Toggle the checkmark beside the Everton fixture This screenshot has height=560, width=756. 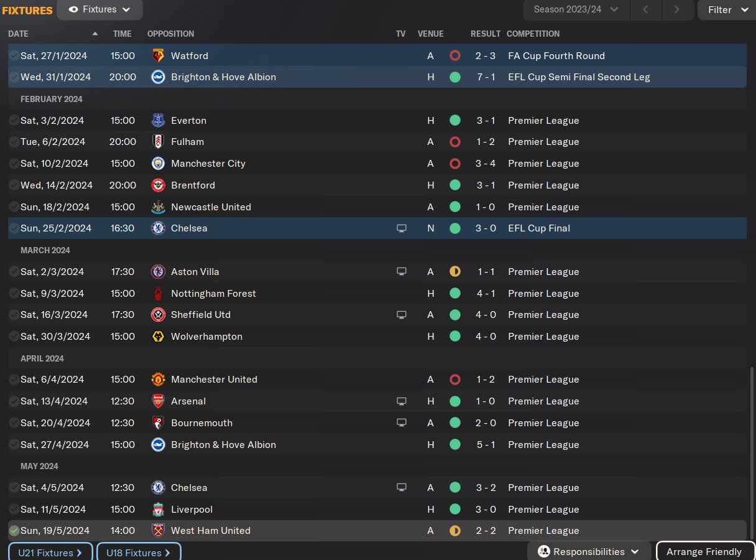(x=14, y=121)
